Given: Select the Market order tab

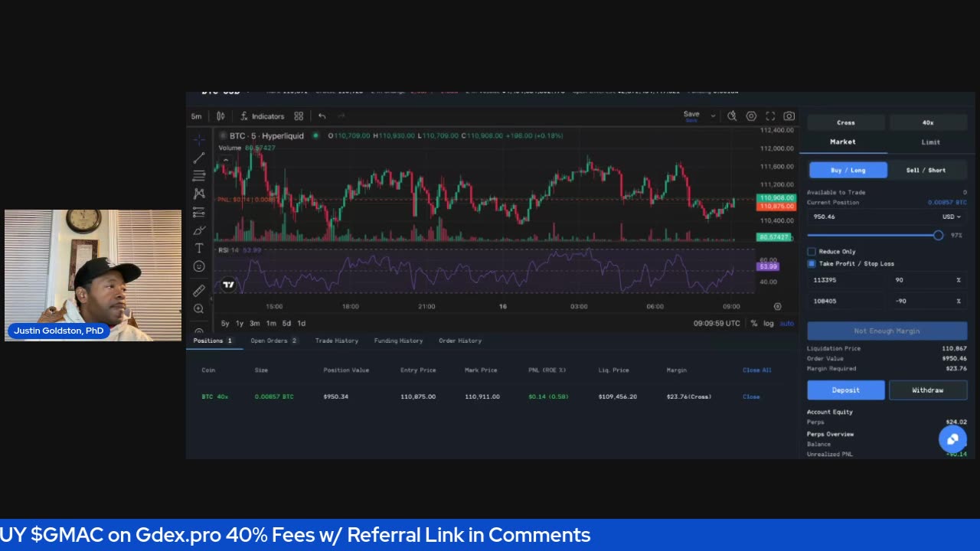Looking at the screenshot, I should tap(843, 142).
